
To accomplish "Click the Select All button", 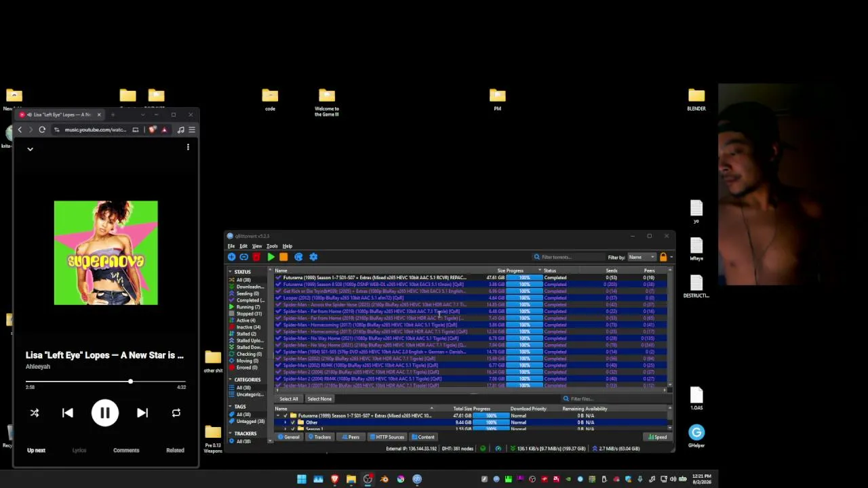I will pos(288,399).
